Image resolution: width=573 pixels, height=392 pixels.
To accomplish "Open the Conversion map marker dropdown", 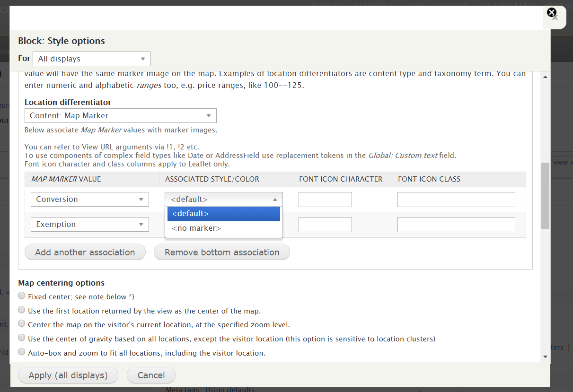I will point(90,200).
